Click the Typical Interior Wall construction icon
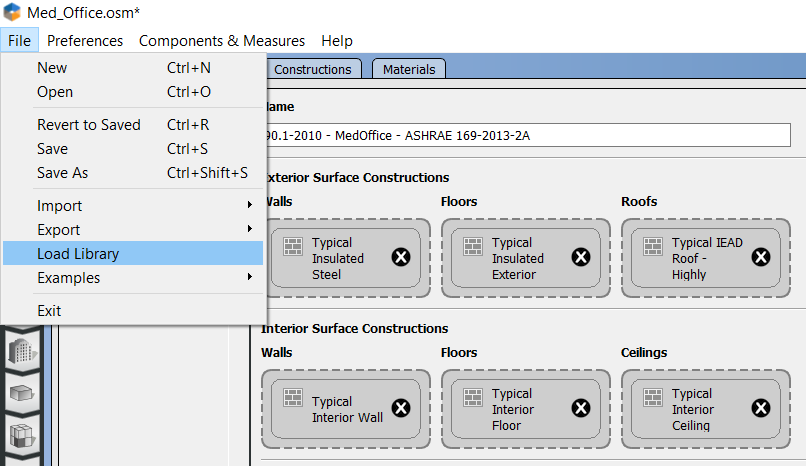Viewport: 806px width, 466px height. tap(293, 398)
